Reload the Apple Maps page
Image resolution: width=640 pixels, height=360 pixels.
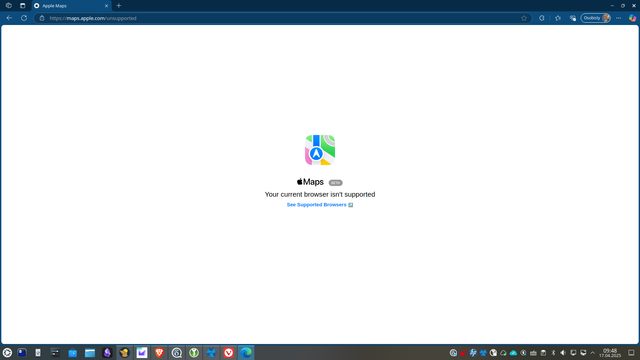pyautogui.click(x=24, y=18)
